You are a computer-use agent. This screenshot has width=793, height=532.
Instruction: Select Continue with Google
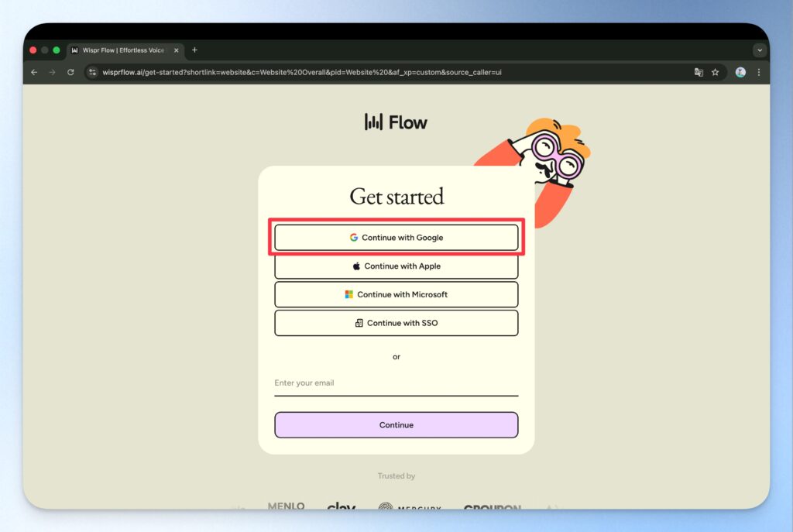point(396,237)
